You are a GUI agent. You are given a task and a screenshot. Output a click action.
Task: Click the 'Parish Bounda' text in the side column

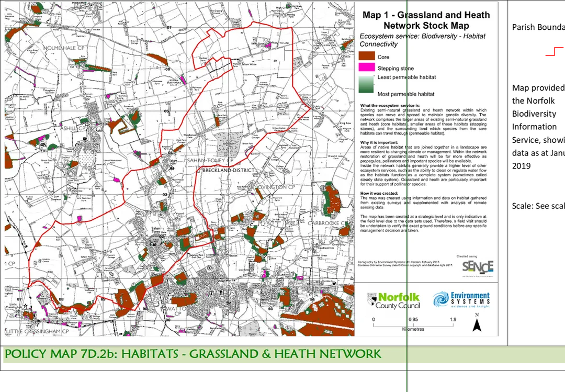(x=538, y=27)
